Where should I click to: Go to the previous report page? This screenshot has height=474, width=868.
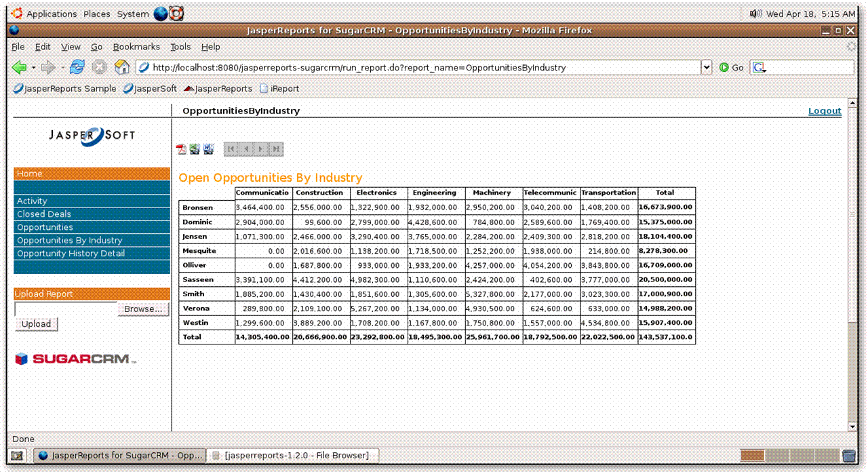(x=246, y=149)
